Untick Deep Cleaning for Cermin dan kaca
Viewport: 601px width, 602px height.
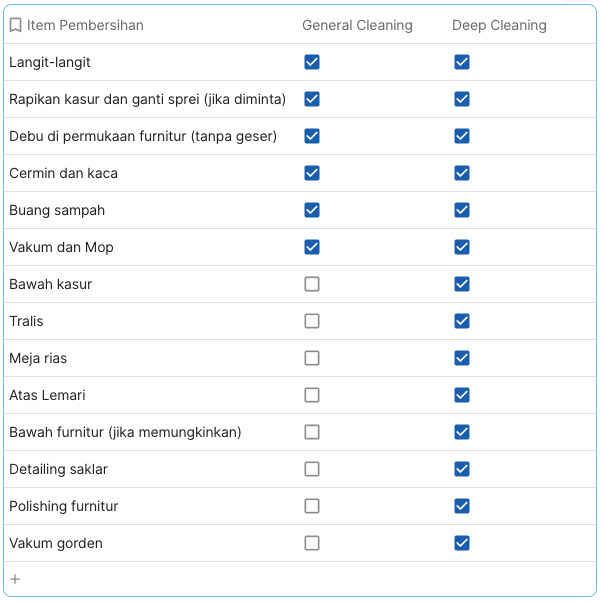[462, 173]
